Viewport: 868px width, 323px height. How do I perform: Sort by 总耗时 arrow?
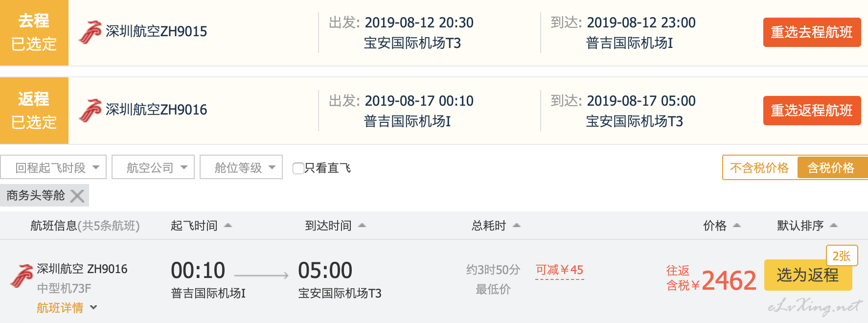(x=516, y=226)
